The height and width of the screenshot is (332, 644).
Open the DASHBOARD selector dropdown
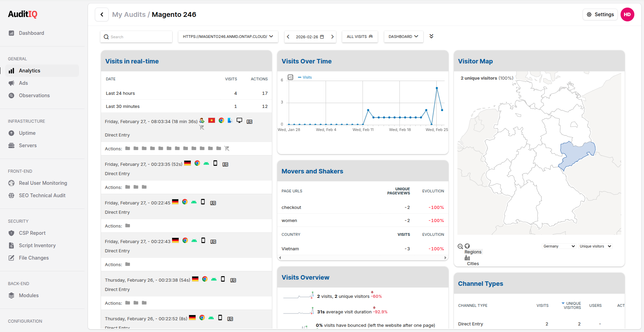403,37
